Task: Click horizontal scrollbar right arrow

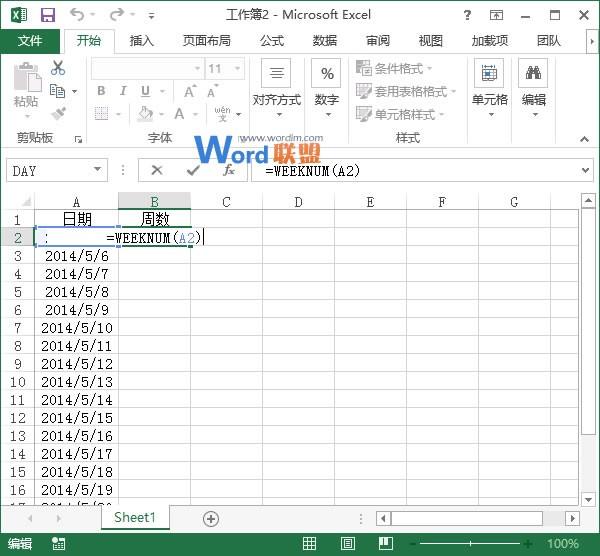Action: [572, 519]
